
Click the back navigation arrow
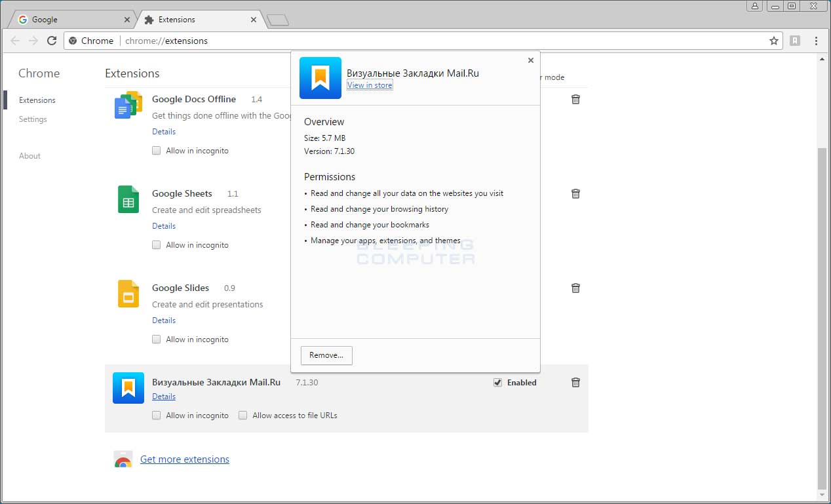[x=14, y=40]
